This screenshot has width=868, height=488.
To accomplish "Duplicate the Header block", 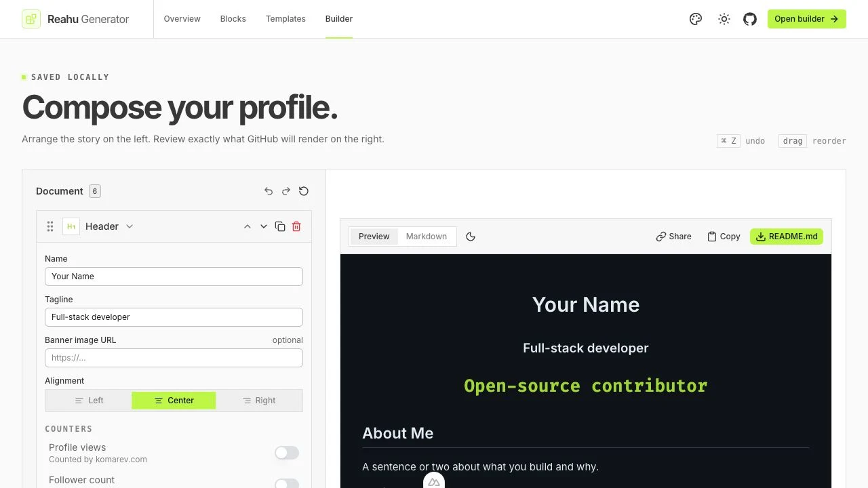I will pyautogui.click(x=280, y=226).
